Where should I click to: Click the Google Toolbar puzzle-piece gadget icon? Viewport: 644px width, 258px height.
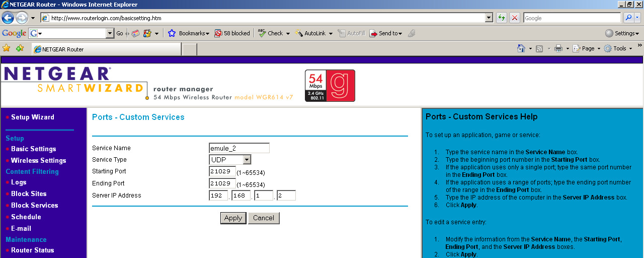[x=147, y=33]
